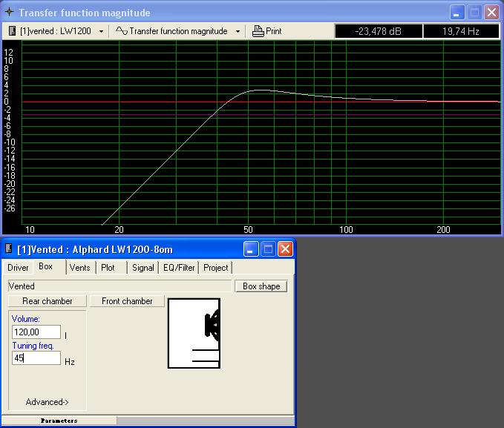Choose the Front chamber button
Viewport: 504px width, 428px height.
[127, 301]
